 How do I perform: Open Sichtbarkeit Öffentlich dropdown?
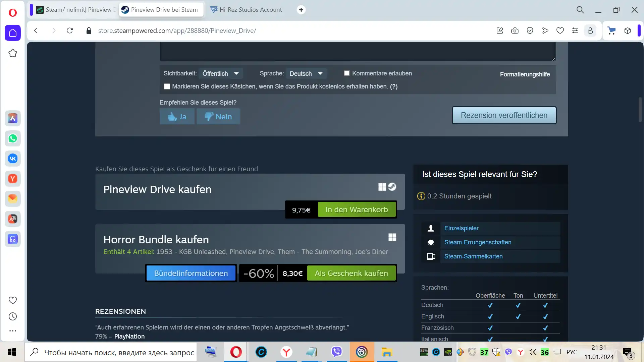pyautogui.click(x=221, y=73)
